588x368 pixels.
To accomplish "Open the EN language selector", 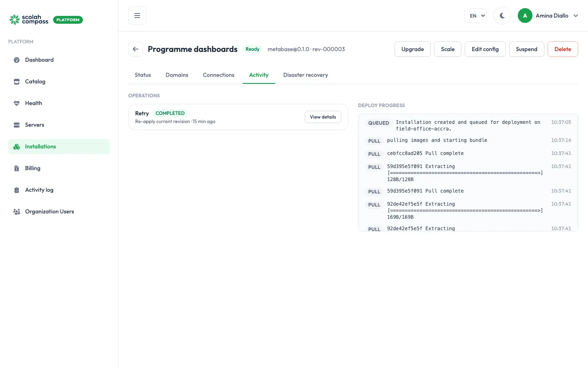I will 476,16.
